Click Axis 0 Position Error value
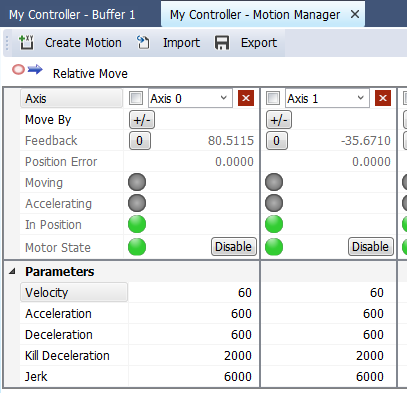The height and width of the screenshot is (393, 407). click(x=234, y=162)
